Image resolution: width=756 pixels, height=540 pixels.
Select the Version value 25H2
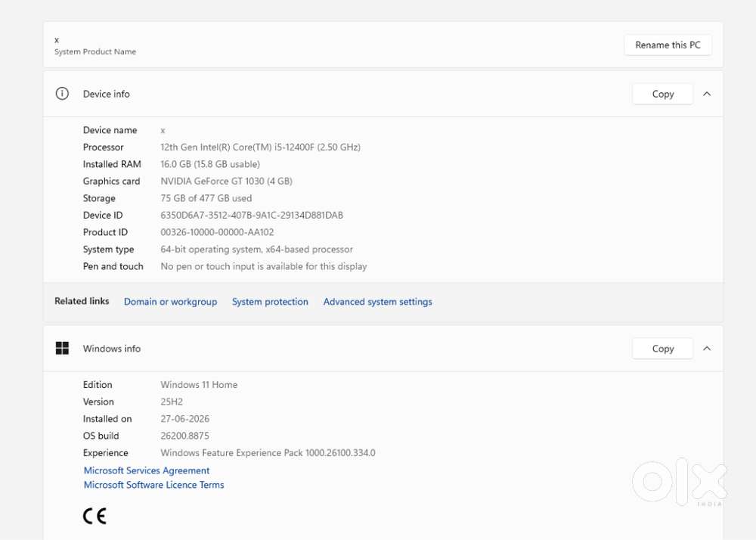[x=172, y=402]
